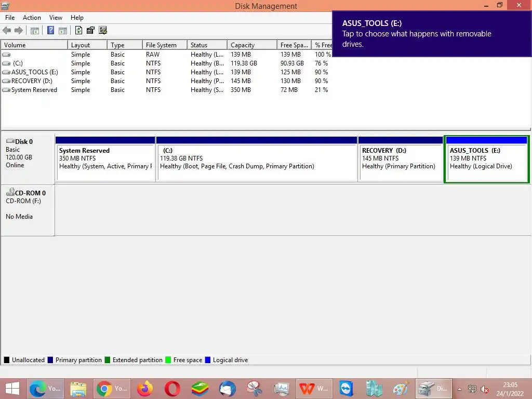
Task: Switch to the Microsoft Edge taskbar window
Action: pos(46,389)
